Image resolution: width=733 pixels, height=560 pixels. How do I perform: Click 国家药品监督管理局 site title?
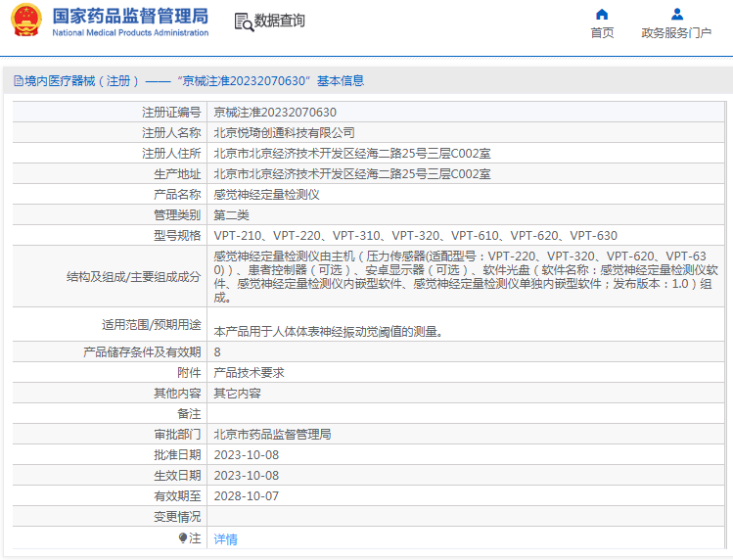pyautogui.click(x=130, y=16)
